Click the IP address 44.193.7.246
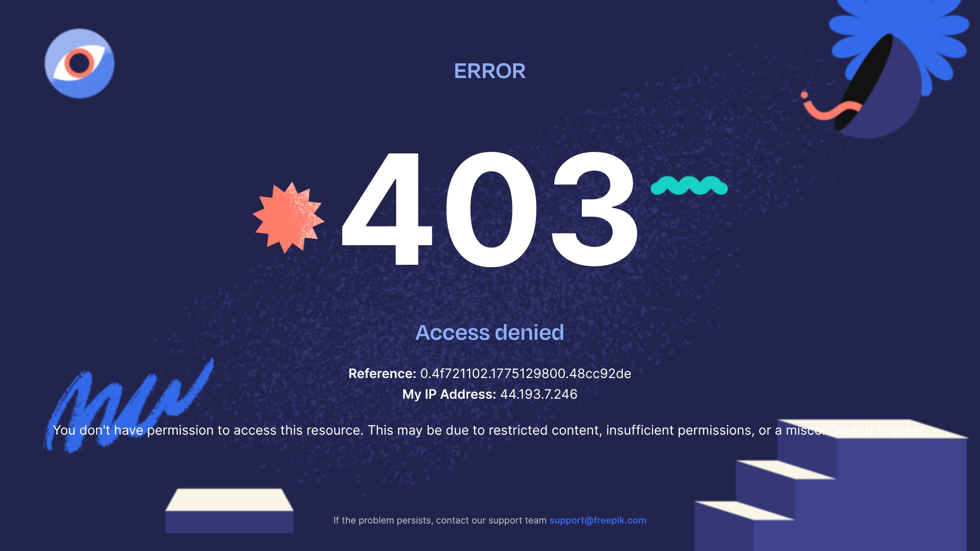The image size is (980, 551). coord(539,394)
